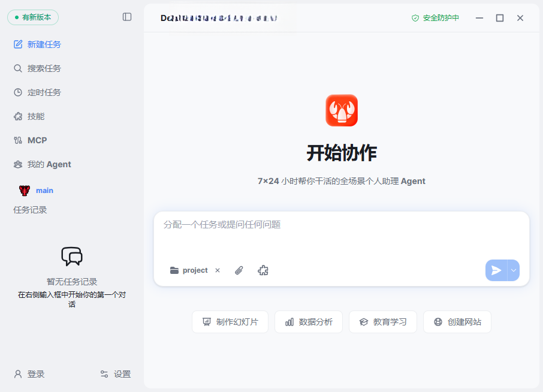Open 定时任务 in the sidebar
Viewport: 543px width, 392px height.
click(37, 92)
